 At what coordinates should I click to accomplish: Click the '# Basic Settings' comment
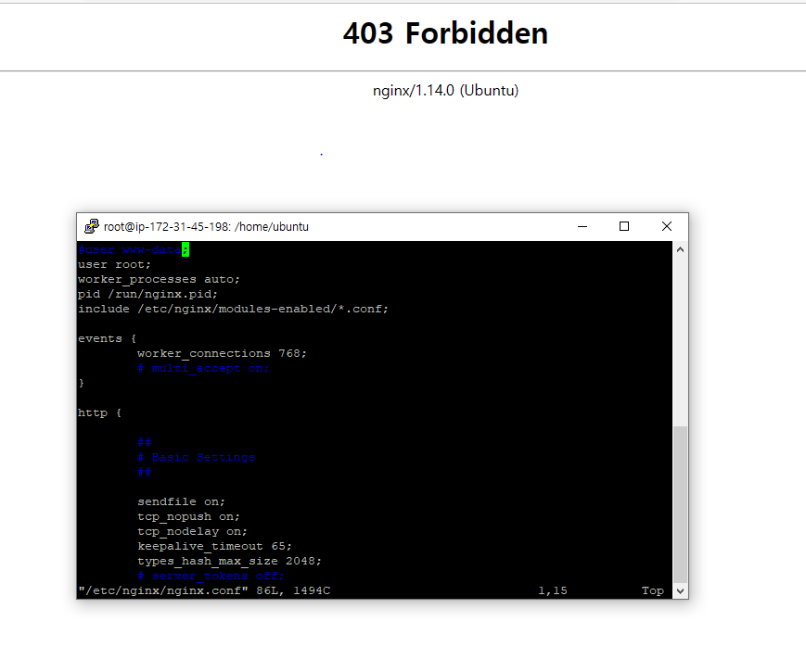tap(197, 457)
